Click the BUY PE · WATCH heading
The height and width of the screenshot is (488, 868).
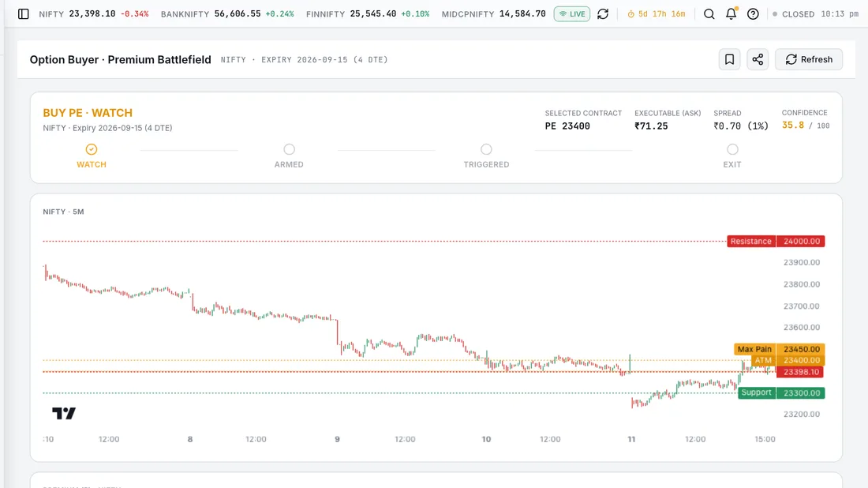pos(88,112)
